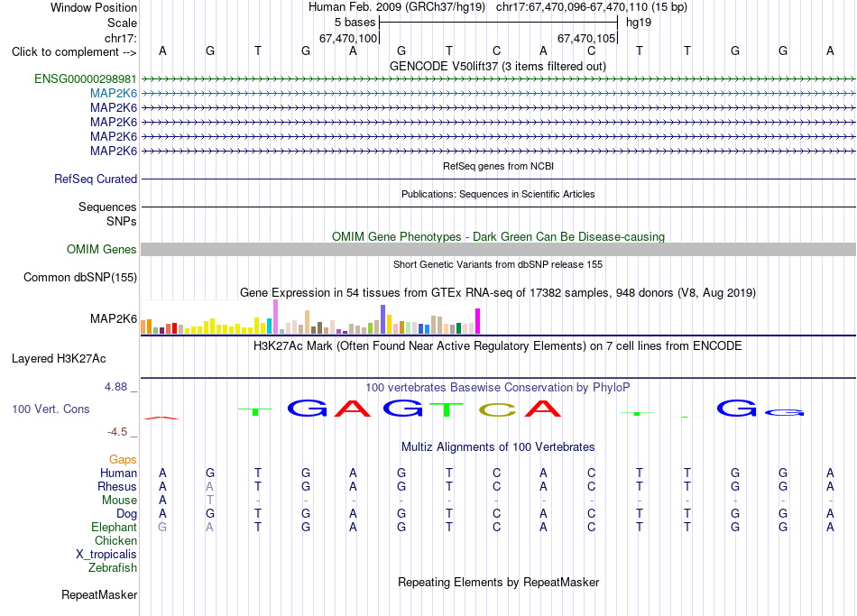857x616 pixels.
Task: Click the Elephant species row label
Action: 115,527
